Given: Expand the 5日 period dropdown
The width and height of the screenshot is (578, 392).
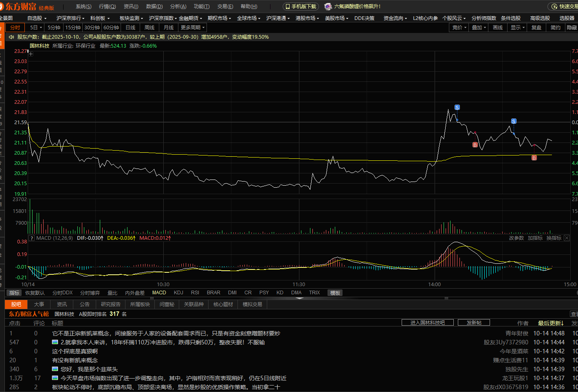Looking at the screenshot, I should (35, 28).
